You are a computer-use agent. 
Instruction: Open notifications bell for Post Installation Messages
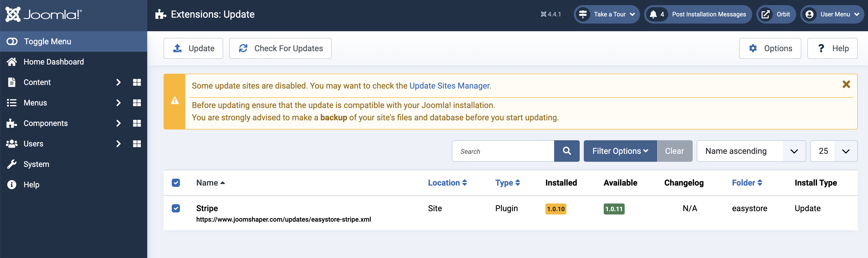click(653, 14)
